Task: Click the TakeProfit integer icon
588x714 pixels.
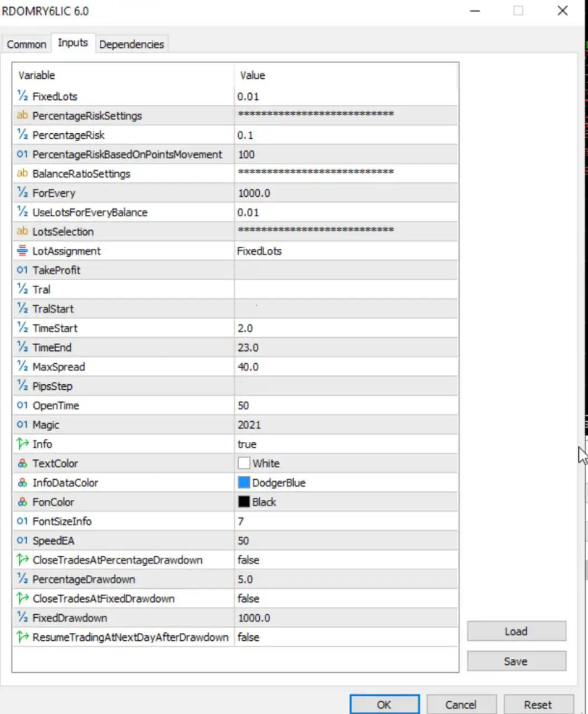Action: (22, 270)
